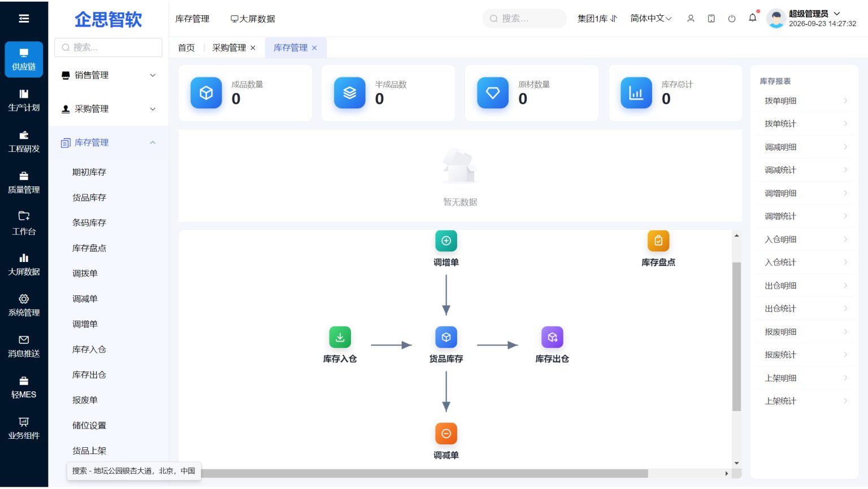Open the 简体中文 language dropdown
The width and height of the screenshot is (868, 489).
point(651,19)
